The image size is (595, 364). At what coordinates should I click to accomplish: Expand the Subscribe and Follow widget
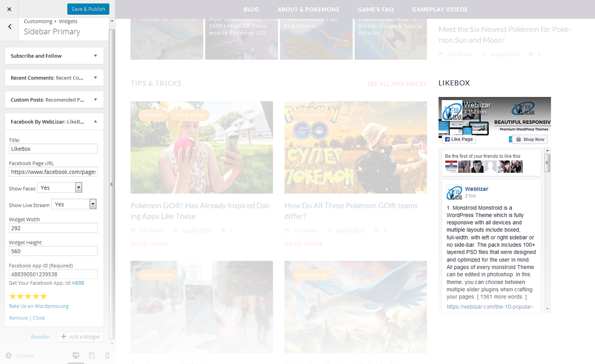tap(95, 56)
